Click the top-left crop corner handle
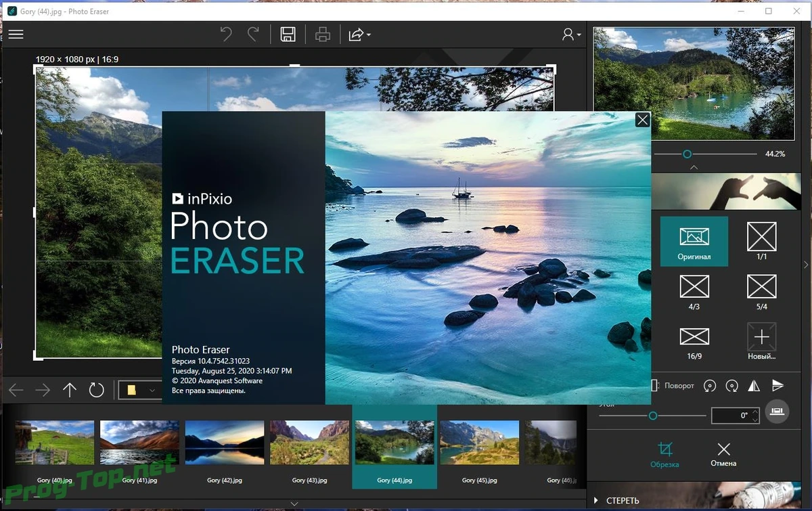The image size is (812, 511). (38, 69)
